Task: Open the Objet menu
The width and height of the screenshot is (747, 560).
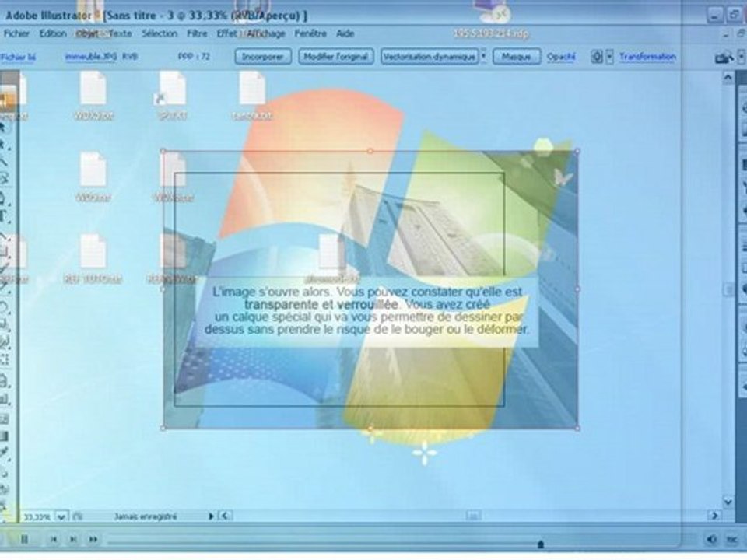Action: (88, 33)
